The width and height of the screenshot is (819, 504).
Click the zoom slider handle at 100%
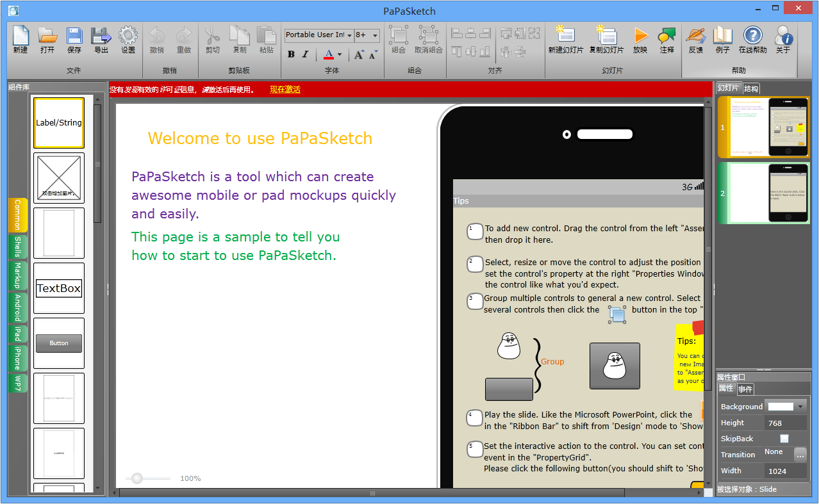[136, 478]
